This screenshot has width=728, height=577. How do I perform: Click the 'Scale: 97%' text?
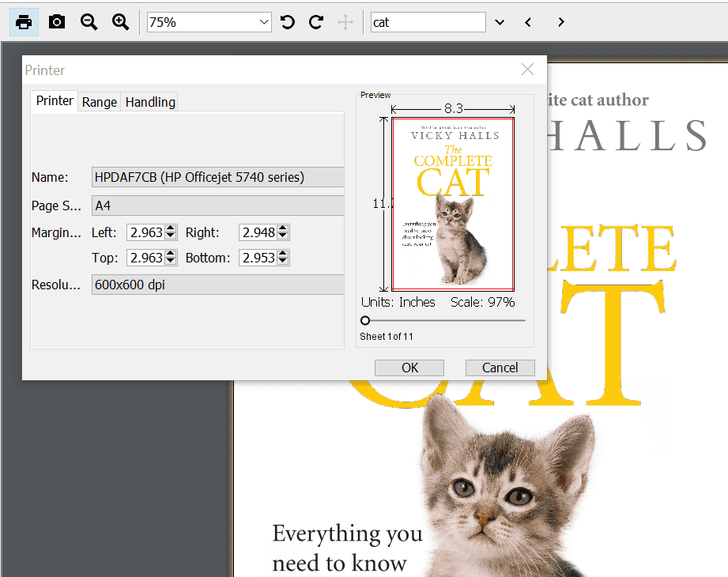[x=482, y=302]
